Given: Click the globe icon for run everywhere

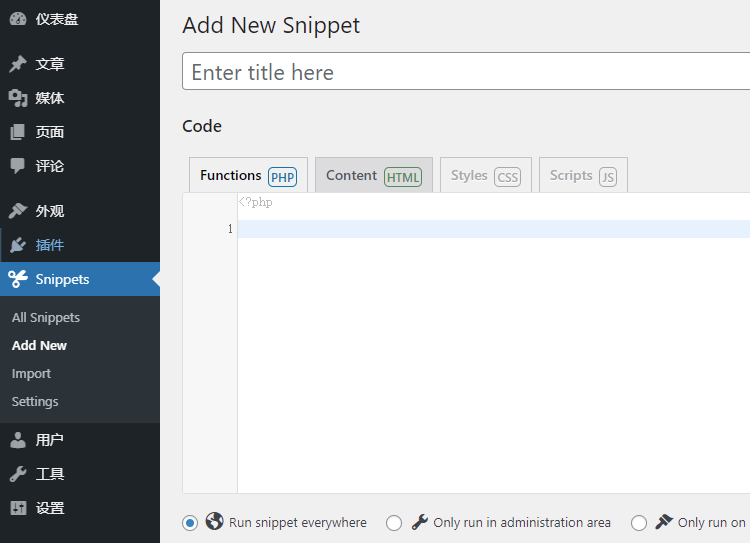Looking at the screenshot, I should 214,521.
